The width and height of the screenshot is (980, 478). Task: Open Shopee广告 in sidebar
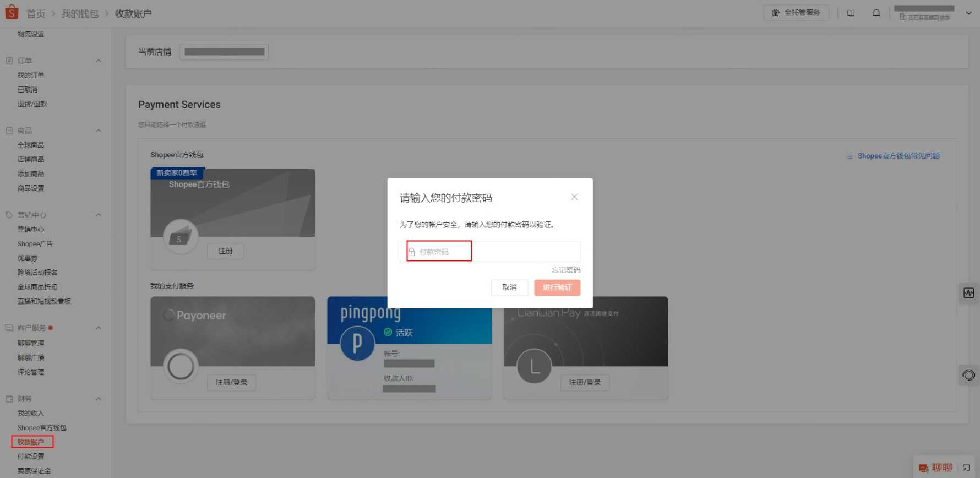[x=35, y=243]
